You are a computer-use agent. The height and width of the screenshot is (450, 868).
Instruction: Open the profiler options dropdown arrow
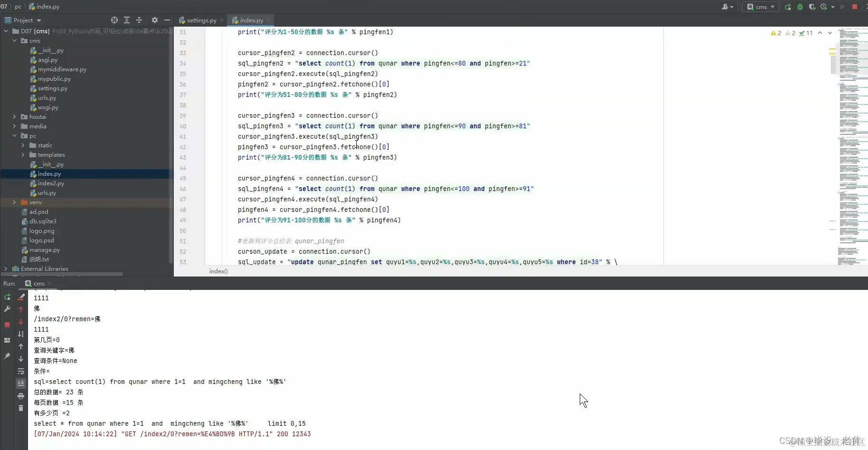pos(833,7)
